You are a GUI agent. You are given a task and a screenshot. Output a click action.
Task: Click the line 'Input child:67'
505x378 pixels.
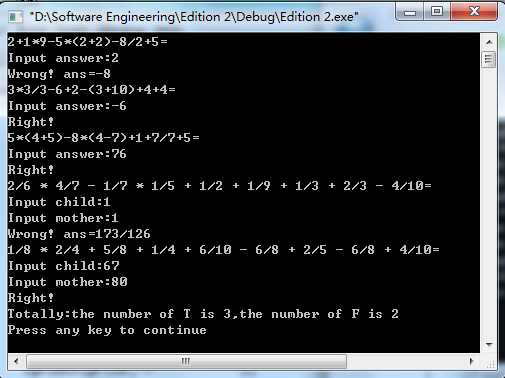click(63, 266)
